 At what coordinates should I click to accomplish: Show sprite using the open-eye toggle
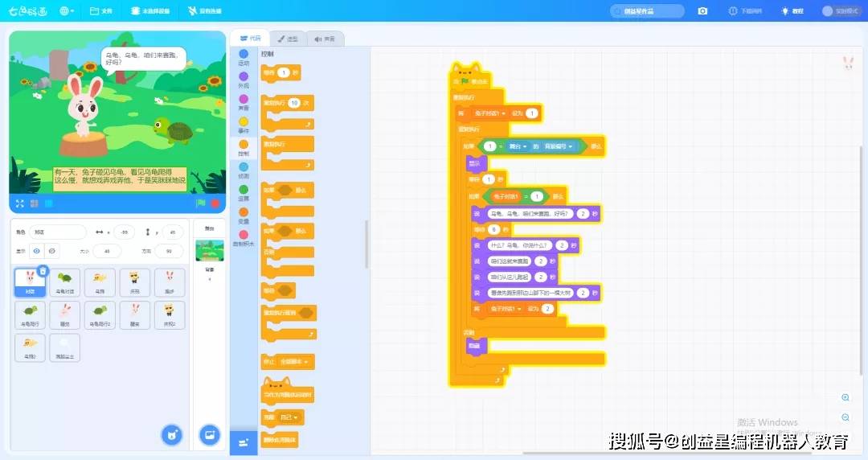(x=36, y=251)
